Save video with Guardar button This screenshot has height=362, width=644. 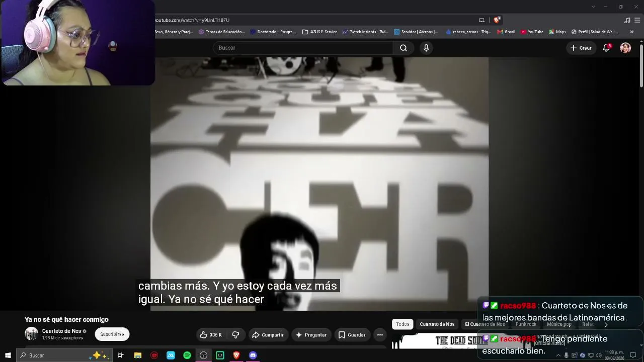pyautogui.click(x=352, y=335)
